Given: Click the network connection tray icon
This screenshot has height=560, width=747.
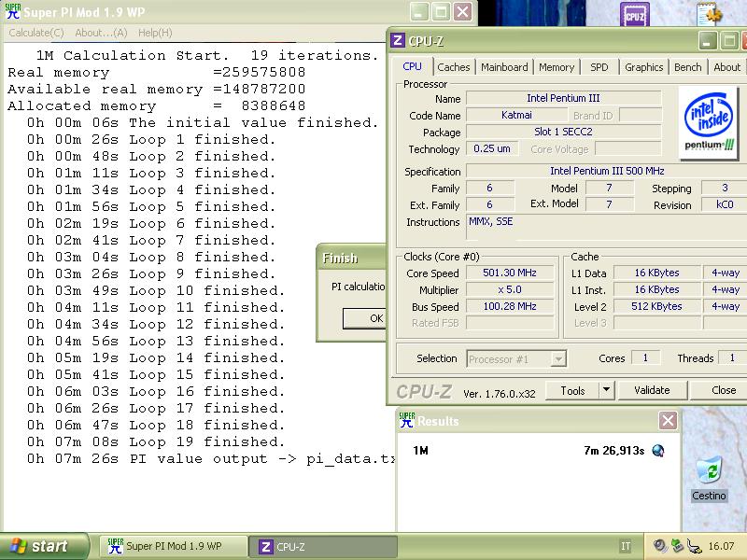Looking at the screenshot, I should (694, 546).
